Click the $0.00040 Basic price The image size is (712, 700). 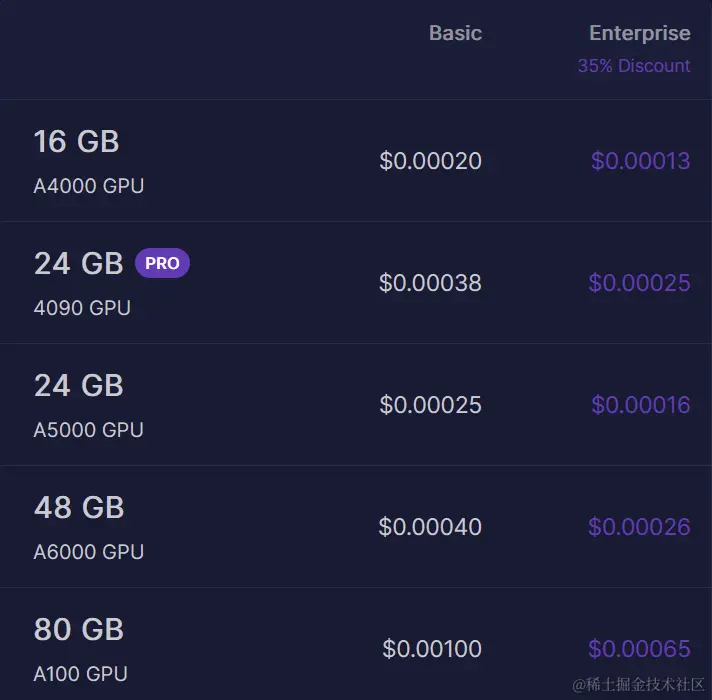point(430,527)
